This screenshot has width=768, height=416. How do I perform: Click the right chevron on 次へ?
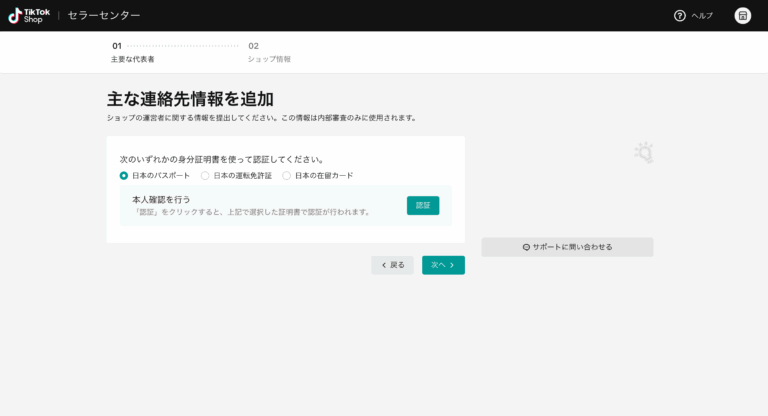click(452, 265)
